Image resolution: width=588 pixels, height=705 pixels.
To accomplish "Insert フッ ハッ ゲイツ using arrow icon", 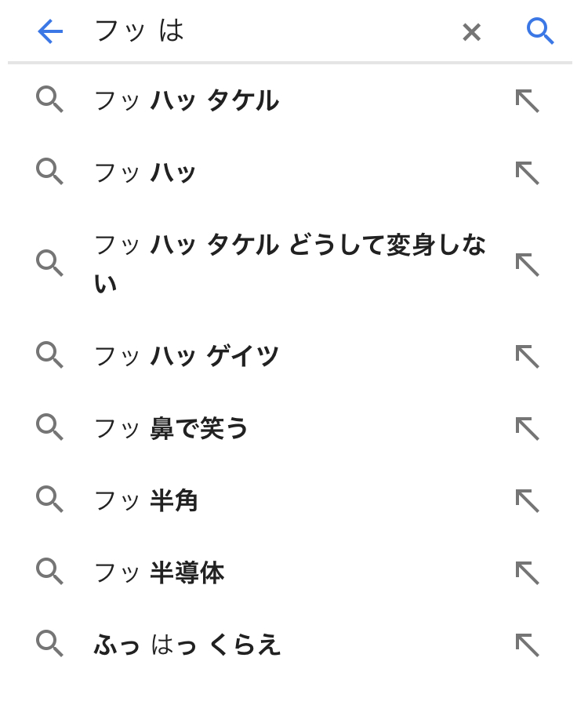I will 527,356.
